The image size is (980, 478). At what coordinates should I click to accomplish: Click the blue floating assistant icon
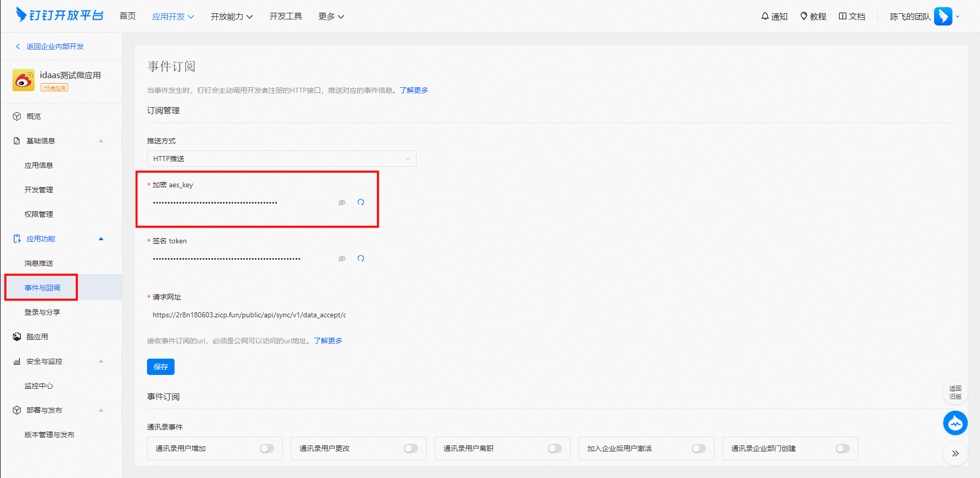pyautogui.click(x=955, y=423)
